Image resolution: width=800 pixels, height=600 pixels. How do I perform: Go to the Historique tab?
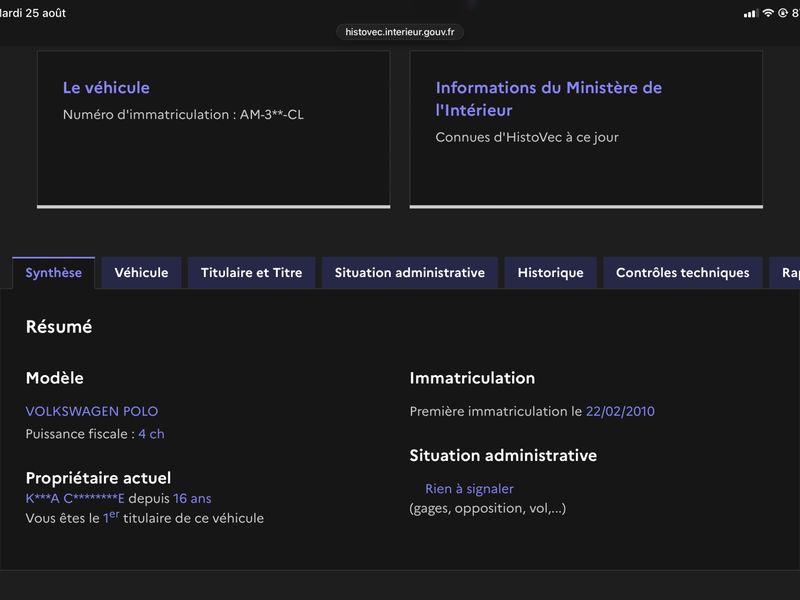pyautogui.click(x=551, y=273)
